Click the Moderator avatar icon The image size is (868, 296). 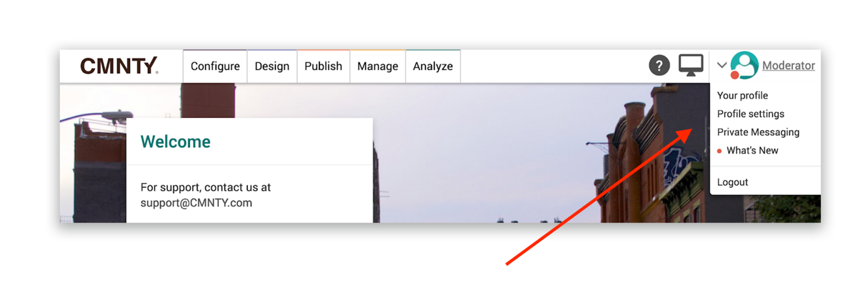[745, 65]
